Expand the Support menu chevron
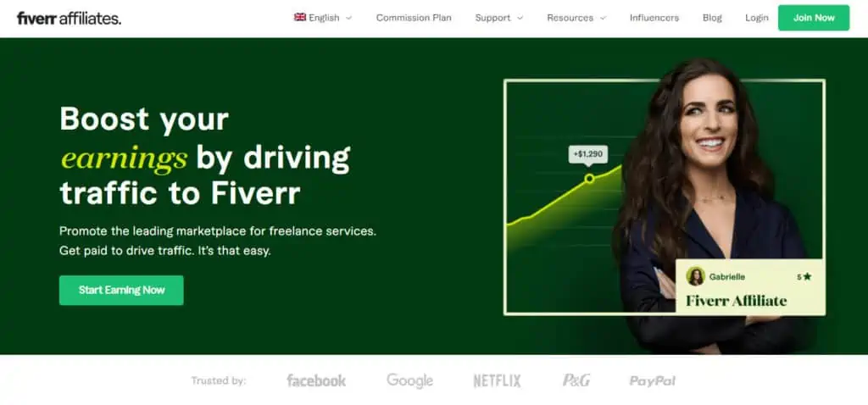 click(x=520, y=18)
